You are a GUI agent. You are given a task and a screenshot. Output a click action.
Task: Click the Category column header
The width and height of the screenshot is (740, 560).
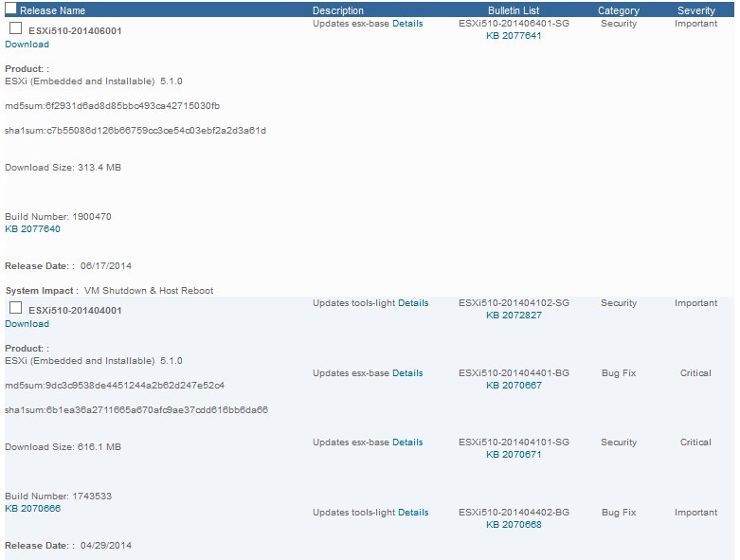click(618, 10)
